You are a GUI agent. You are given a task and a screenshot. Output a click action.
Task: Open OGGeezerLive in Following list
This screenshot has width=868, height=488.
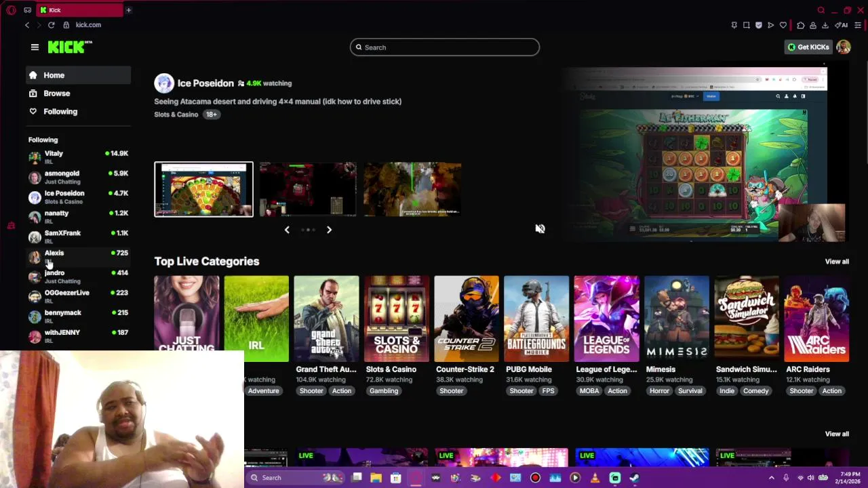click(79, 296)
